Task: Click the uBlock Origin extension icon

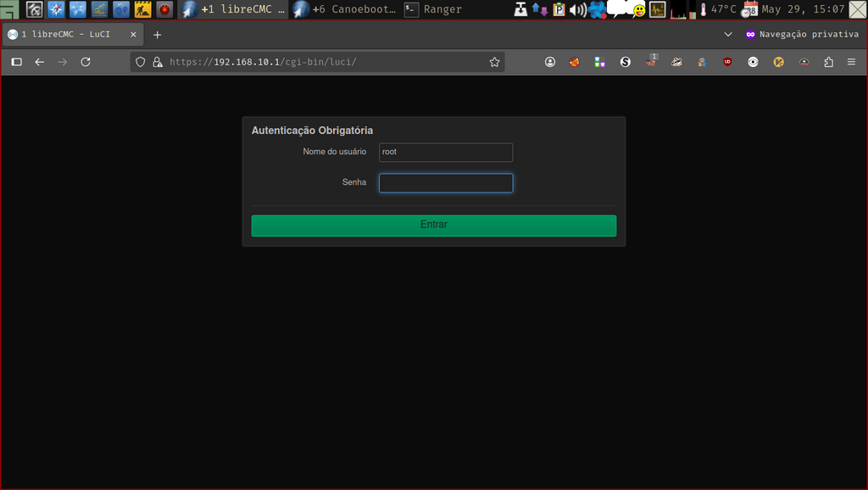Action: (x=726, y=62)
